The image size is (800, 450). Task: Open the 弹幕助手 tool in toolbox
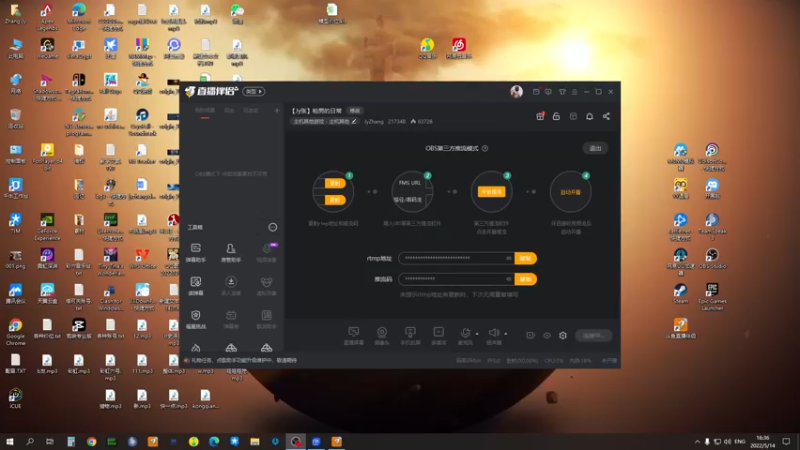click(195, 253)
